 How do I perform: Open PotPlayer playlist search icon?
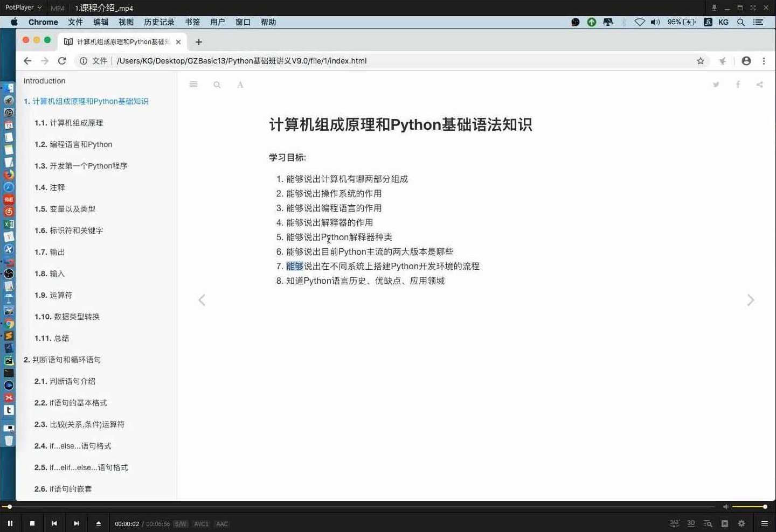708,523
